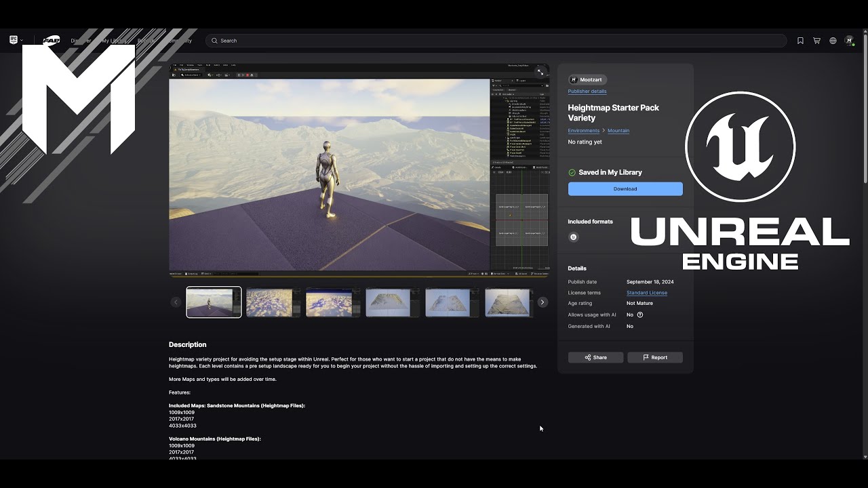Select the second gallery thumbnail
Viewport: 868px width, 488px height.
(x=273, y=302)
